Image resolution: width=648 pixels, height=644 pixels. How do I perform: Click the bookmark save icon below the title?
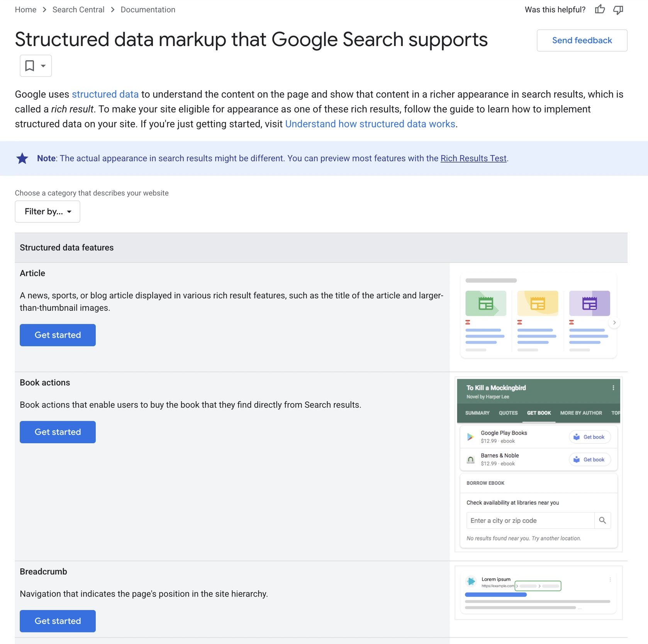click(30, 66)
